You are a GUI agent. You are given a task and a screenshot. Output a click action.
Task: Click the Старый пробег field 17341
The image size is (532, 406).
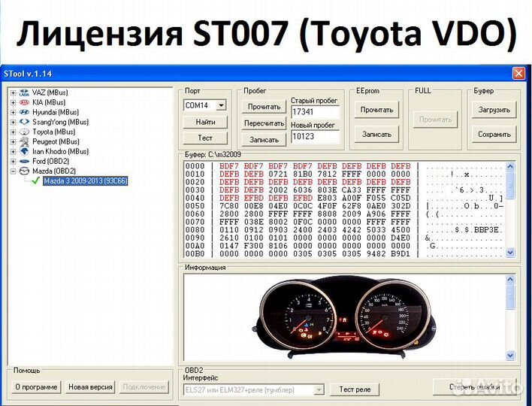(x=315, y=112)
